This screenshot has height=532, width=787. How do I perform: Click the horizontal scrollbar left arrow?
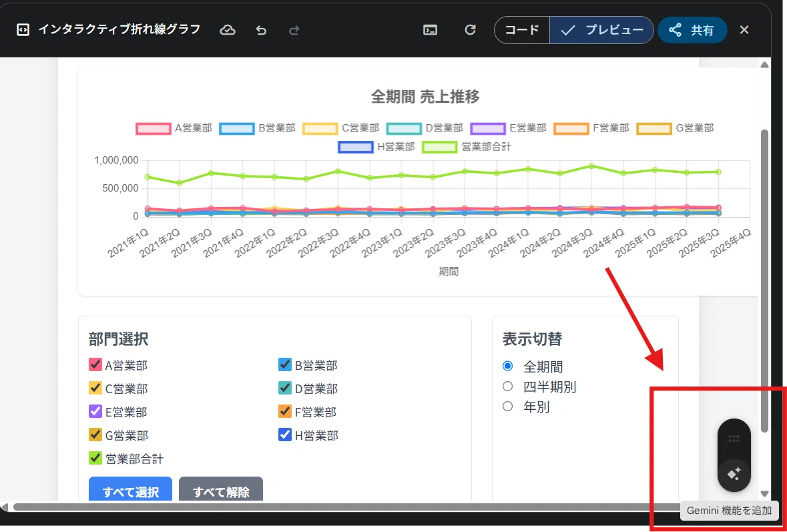pos(5,507)
